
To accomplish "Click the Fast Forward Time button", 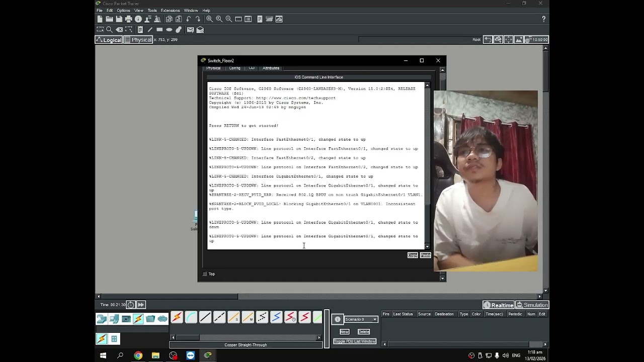I will click(141, 305).
